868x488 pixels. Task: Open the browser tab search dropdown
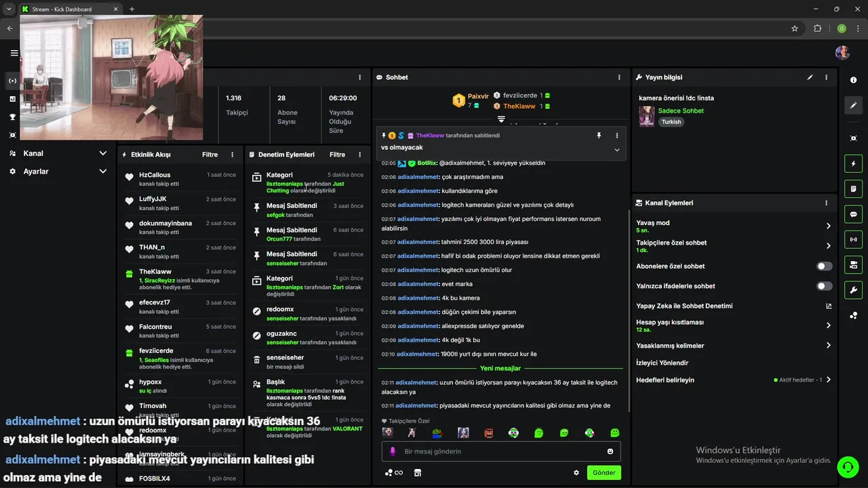pos(8,9)
